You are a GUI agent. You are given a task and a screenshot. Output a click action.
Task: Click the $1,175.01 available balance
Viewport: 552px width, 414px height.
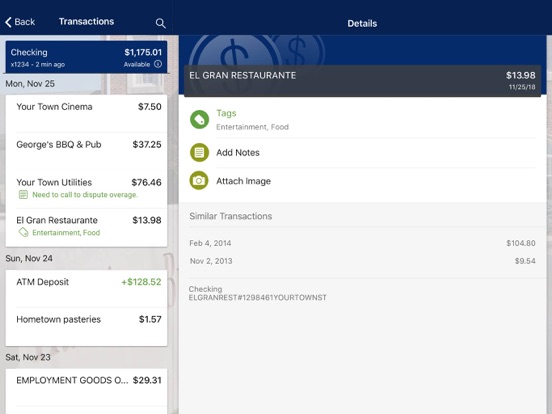point(143,52)
